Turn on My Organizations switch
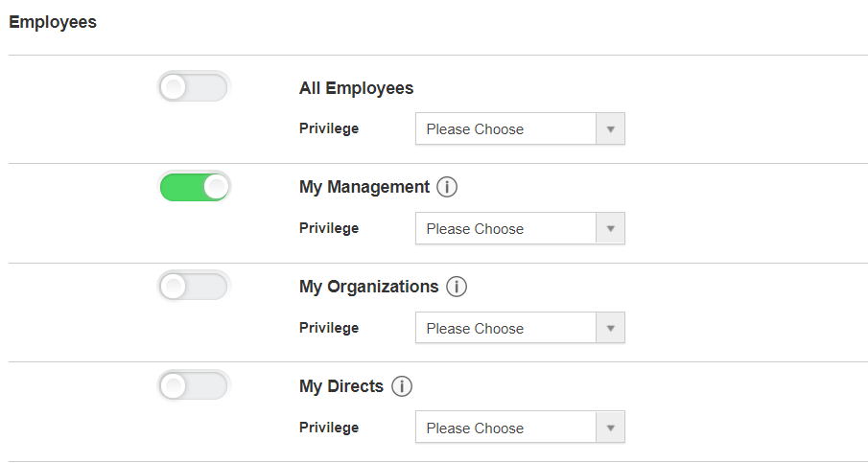 tap(195, 286)
